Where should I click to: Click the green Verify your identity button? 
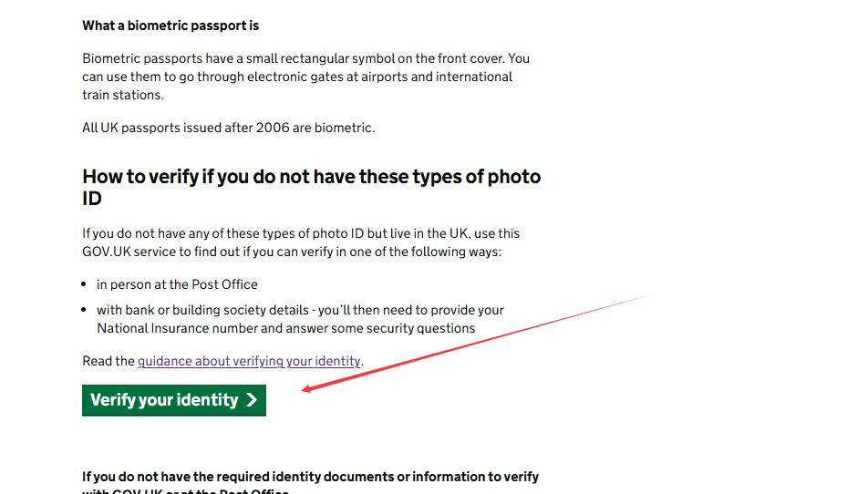point(174,400)
